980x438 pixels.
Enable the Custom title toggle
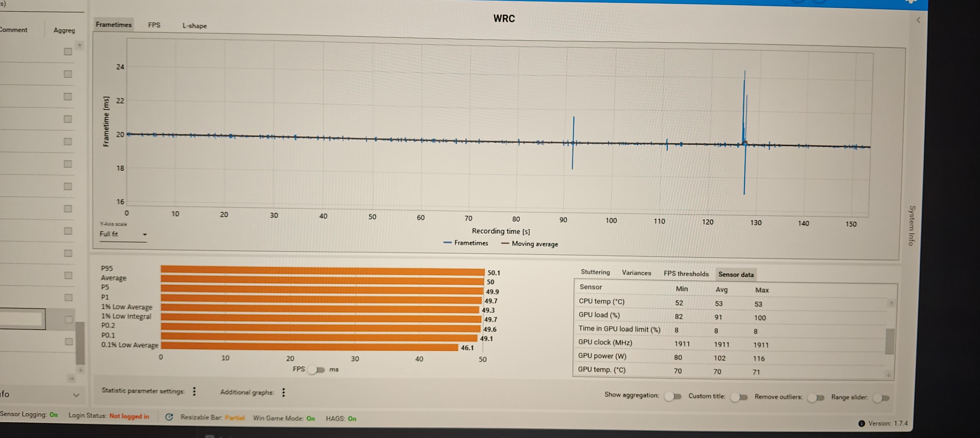(x=739, y=397)
